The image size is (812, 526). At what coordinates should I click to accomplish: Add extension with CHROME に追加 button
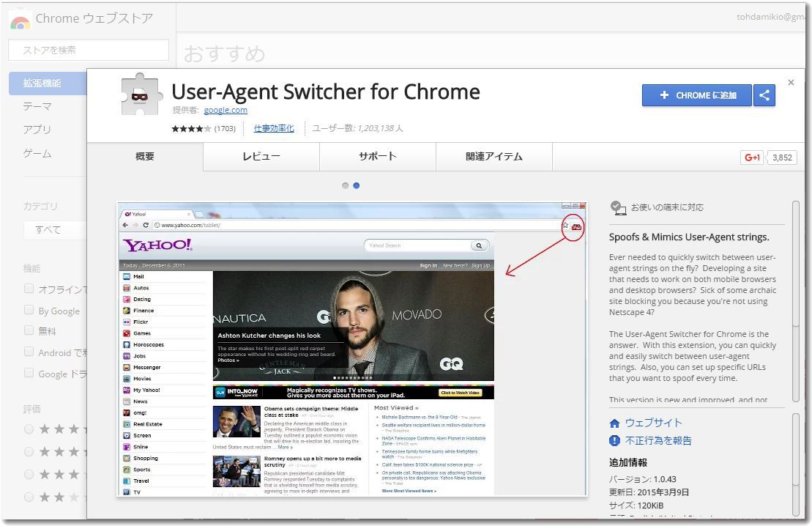coord(696,95)
